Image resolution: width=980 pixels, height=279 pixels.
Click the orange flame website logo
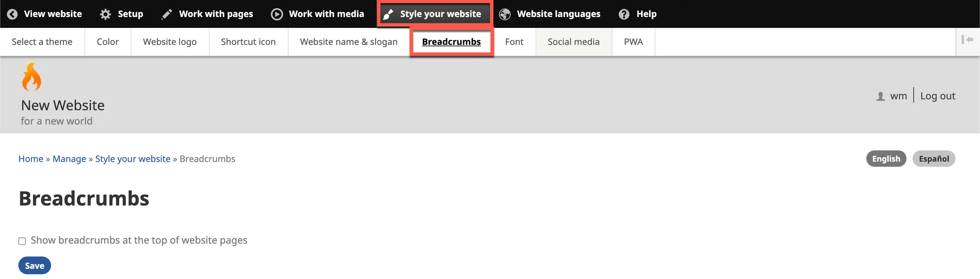[x=31, y=77]
